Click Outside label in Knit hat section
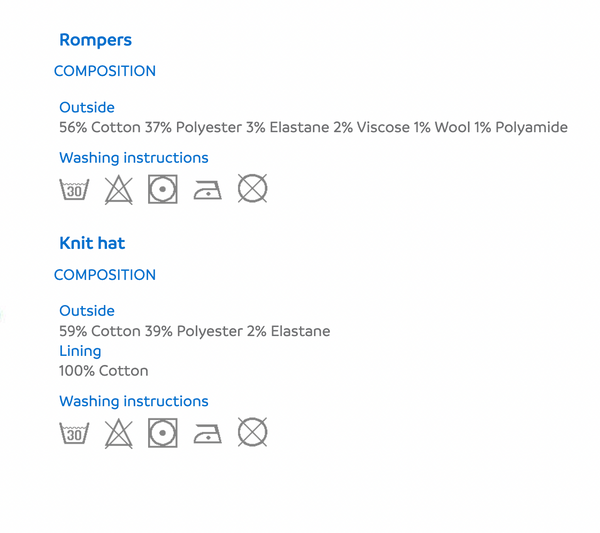Viewport: 600px width, 533px height. click(x=87, y=311)
